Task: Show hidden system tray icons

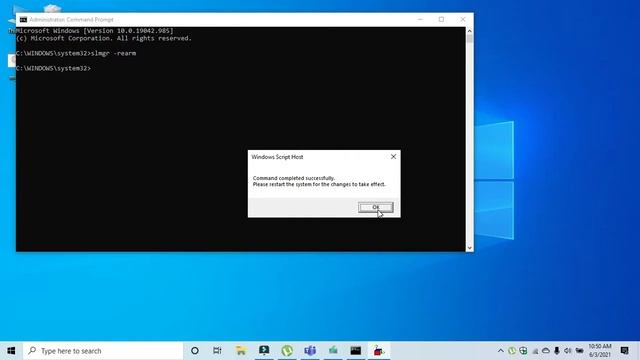Action: [x=500, y=351]
